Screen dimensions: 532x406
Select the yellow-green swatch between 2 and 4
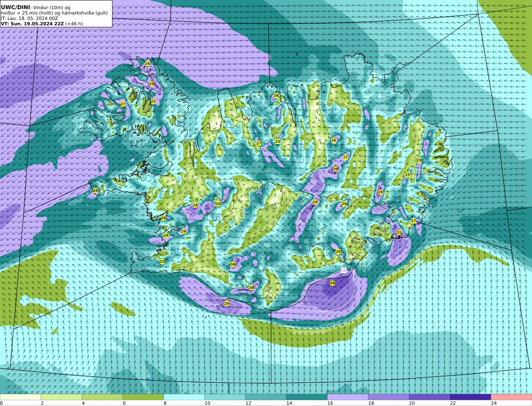click(62, 397)
